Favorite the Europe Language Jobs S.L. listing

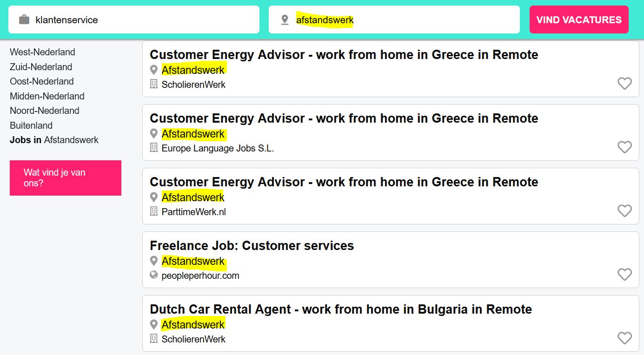coord(624,147)
